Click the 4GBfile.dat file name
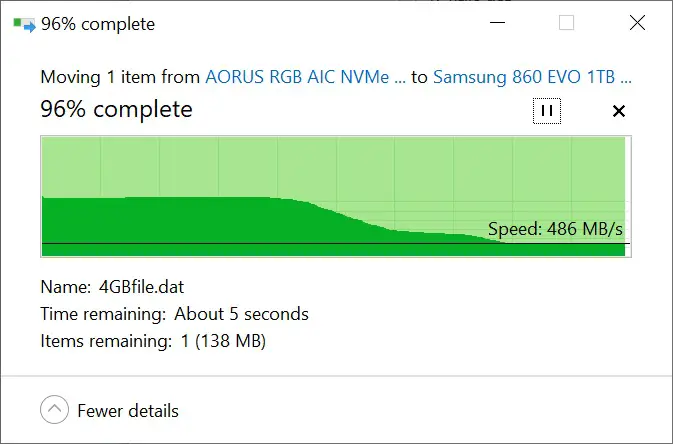673x444 pixels. pos(141,287)
